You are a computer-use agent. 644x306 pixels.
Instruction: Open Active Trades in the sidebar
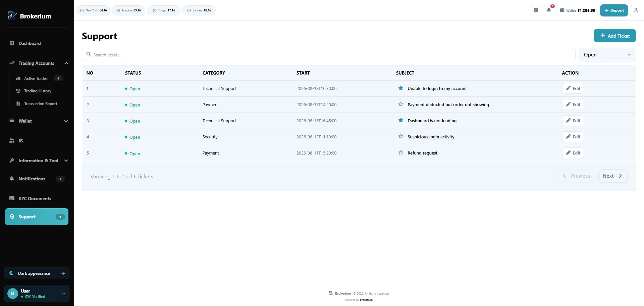point(40,78)
